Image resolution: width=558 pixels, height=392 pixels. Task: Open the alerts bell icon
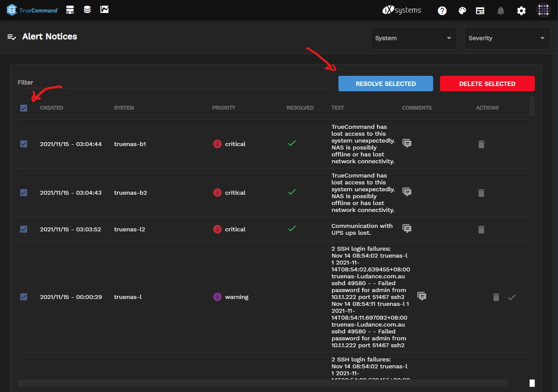point(500,11)
